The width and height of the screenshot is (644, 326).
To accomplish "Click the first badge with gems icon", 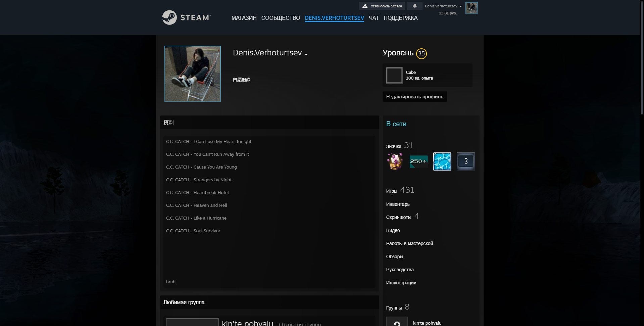I will [x=395, y=161].
